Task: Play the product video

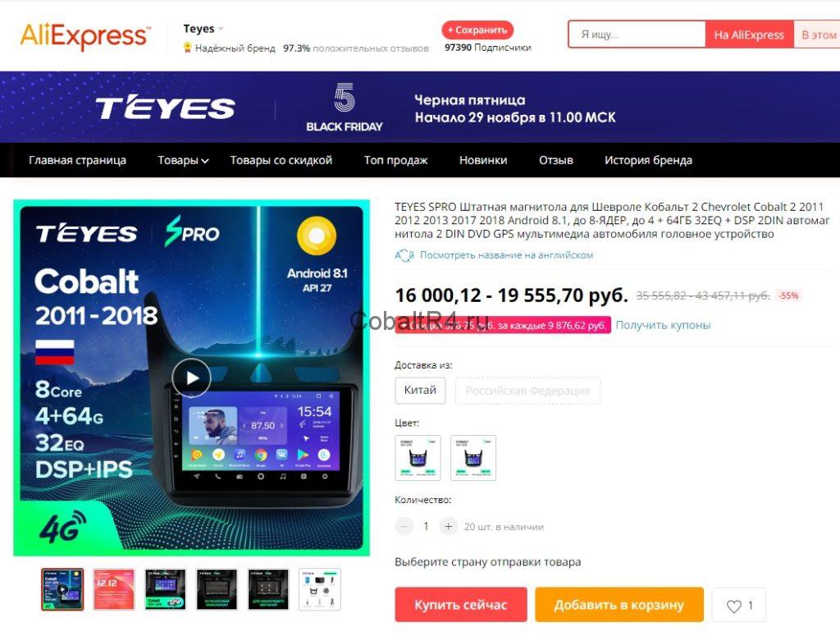Action: click(191, 378)
